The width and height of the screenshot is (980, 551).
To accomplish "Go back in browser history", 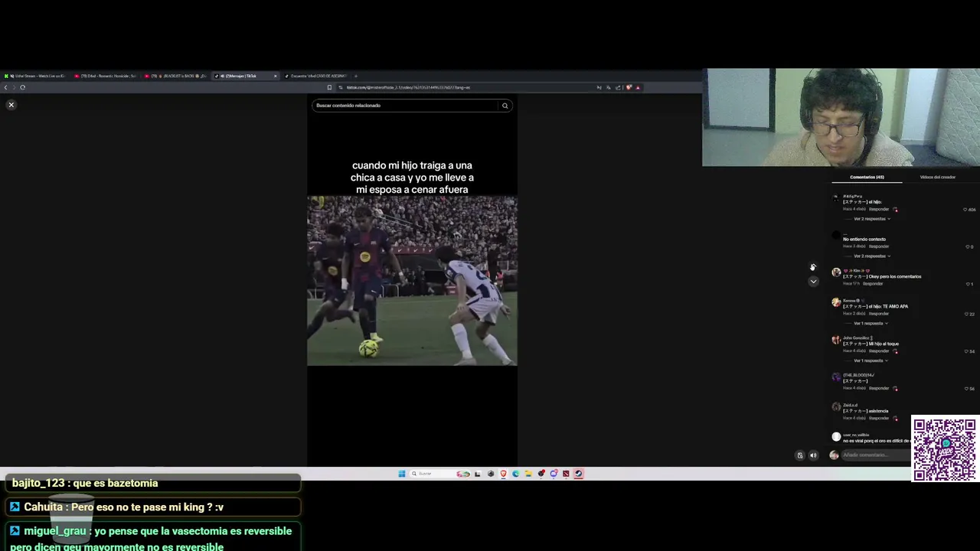I will tap(6, 87).
